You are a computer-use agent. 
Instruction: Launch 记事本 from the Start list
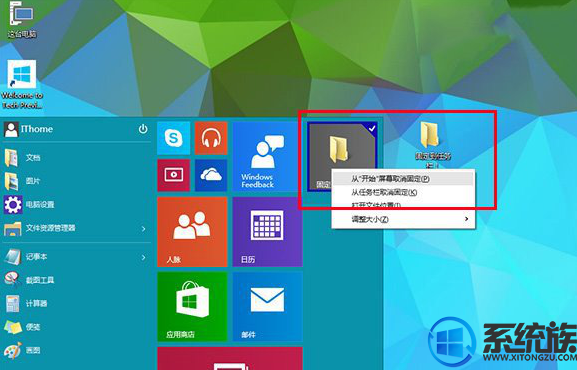76,257
